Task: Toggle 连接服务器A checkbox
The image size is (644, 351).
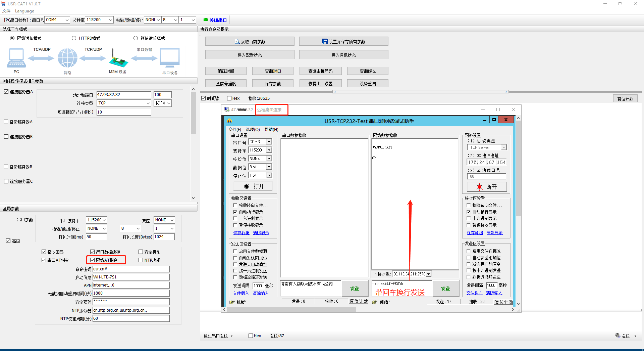Action: coord(6,91)
